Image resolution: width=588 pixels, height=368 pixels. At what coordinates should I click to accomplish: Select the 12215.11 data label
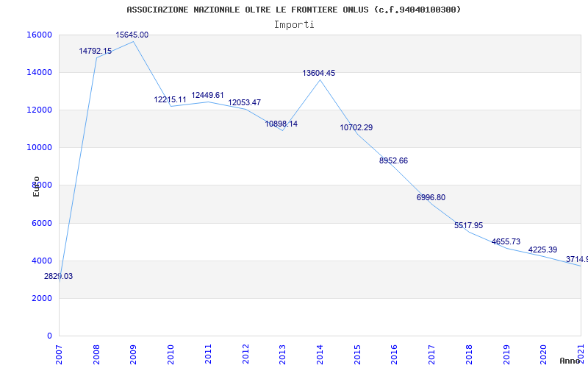(x=170, y=100)
